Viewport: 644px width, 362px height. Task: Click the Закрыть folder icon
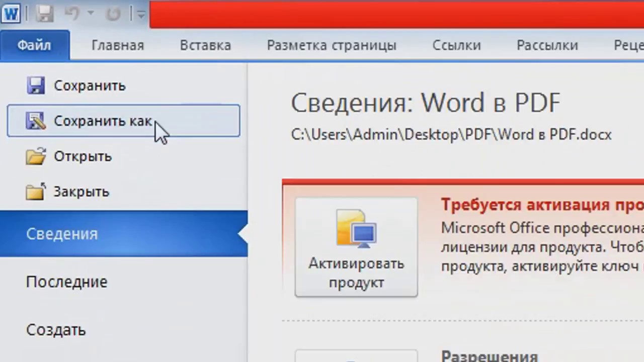36,191
